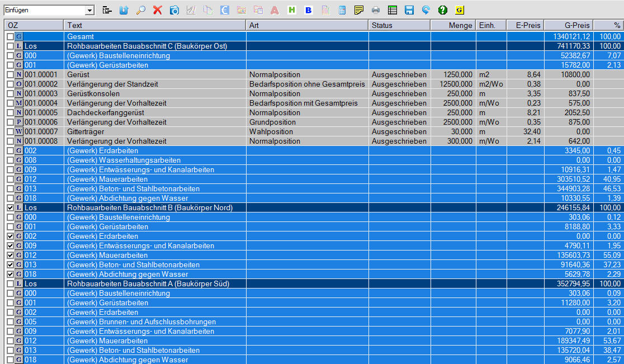624x364 pixels.
Task: Check the box for position 001.00007 Gitterträger
Action: pyautogui.click(x=11, y=131)
